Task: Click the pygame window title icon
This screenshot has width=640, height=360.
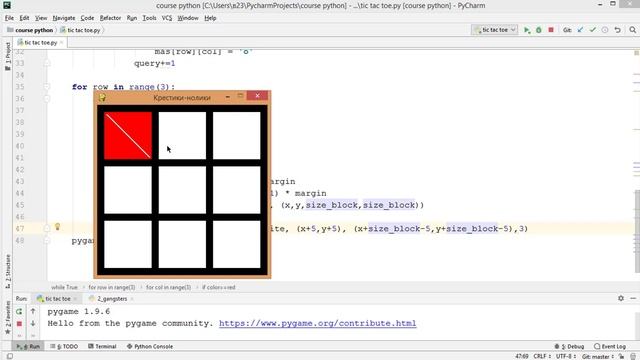Action: coord(102,97)
